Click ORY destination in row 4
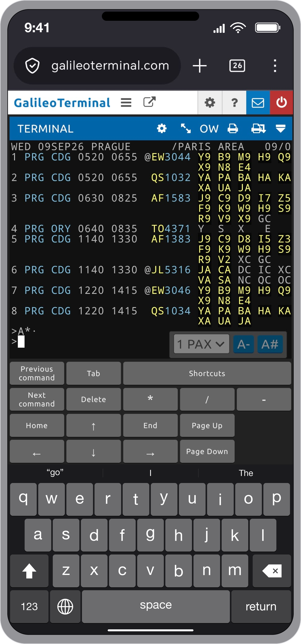 pos(61,229)
